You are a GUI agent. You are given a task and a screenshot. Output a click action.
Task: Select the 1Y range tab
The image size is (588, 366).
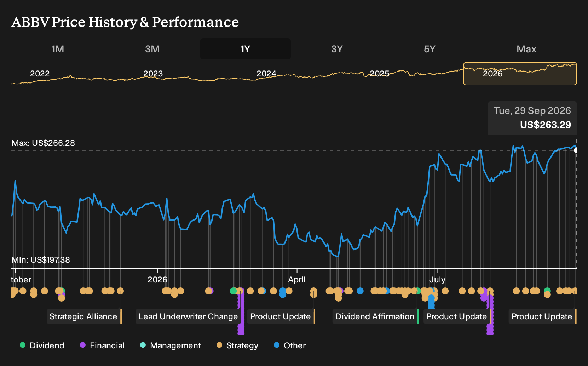pyautogui.click(x=246, y=49)
